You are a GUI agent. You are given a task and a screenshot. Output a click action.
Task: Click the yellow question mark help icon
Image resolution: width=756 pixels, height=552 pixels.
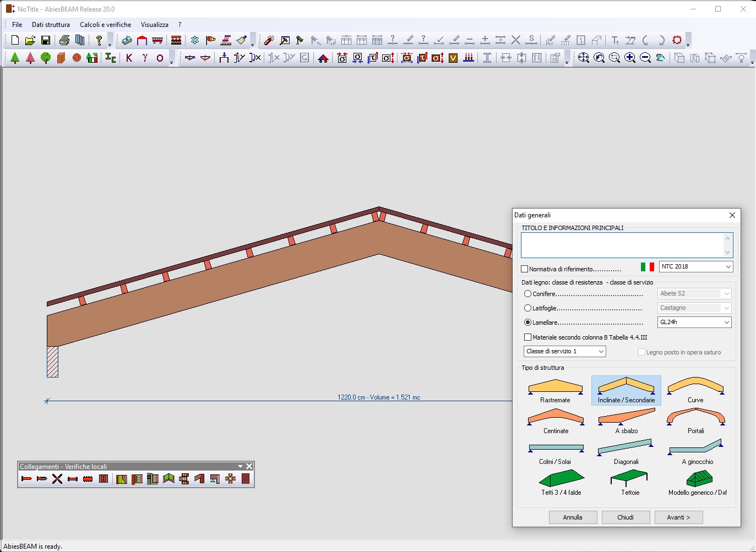[99, 40]
